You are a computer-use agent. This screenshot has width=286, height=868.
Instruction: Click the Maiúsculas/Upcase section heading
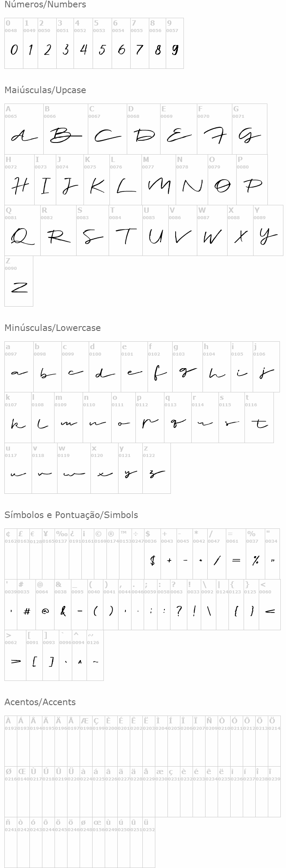(x=45, y=90)
